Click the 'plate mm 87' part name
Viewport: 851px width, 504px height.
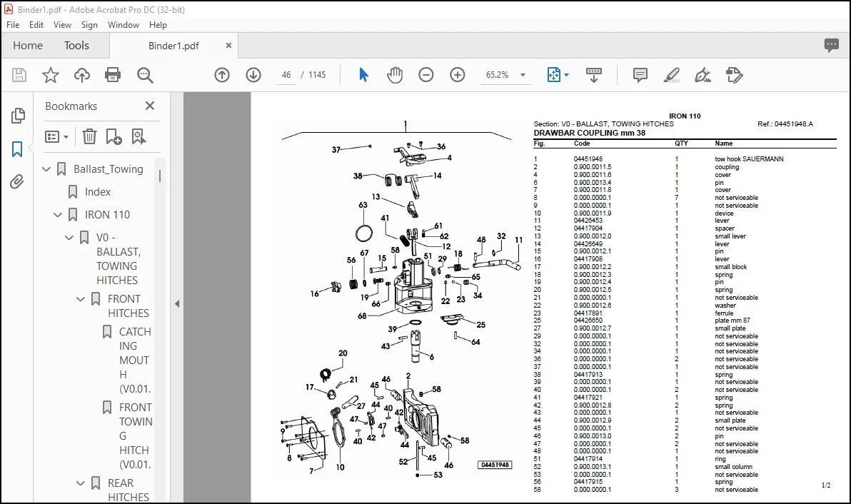(x=732, y=321)
